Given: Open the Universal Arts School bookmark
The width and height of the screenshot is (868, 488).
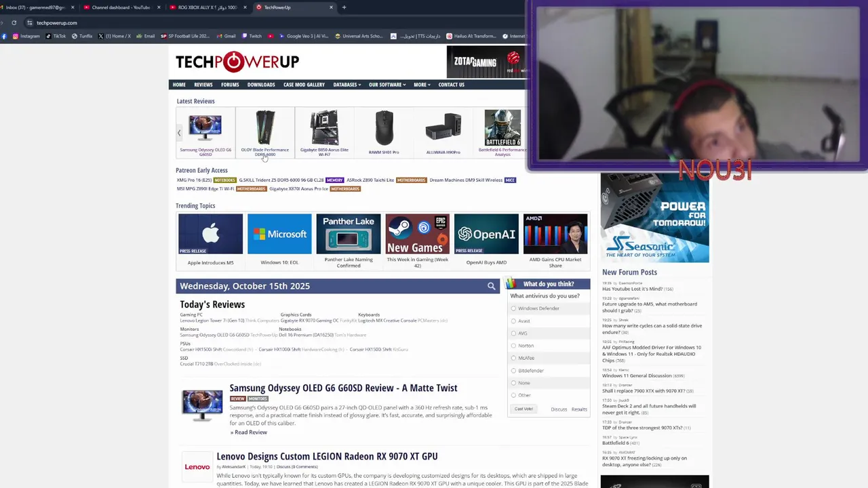Looking at the screenshot, I should [x=358, y=36].
